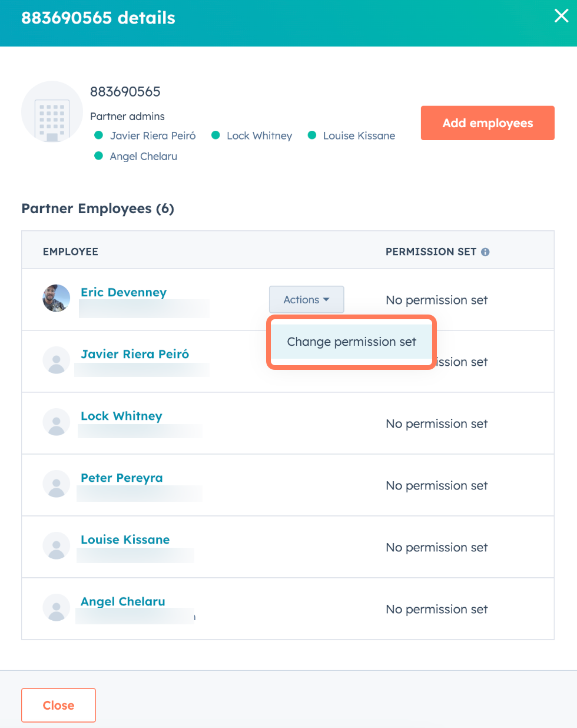Open the permission set info tooltip
Viewport: 577px width, 728px height.
[x=485, y=252]
